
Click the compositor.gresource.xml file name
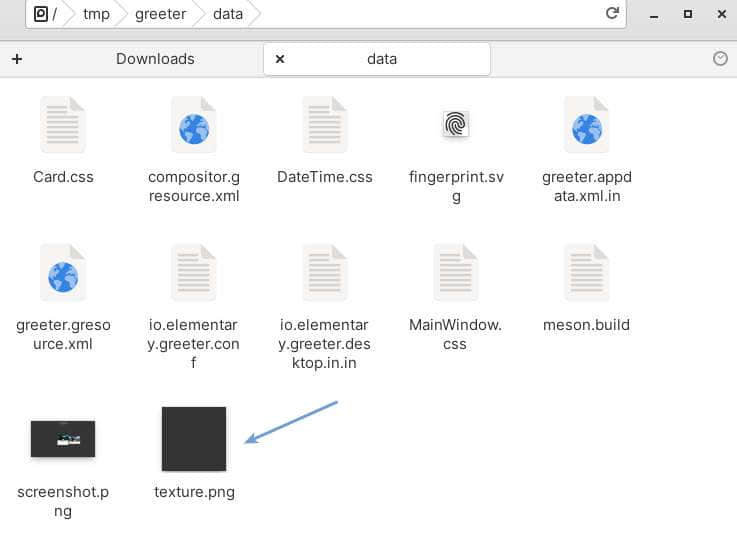pos(194,186)
